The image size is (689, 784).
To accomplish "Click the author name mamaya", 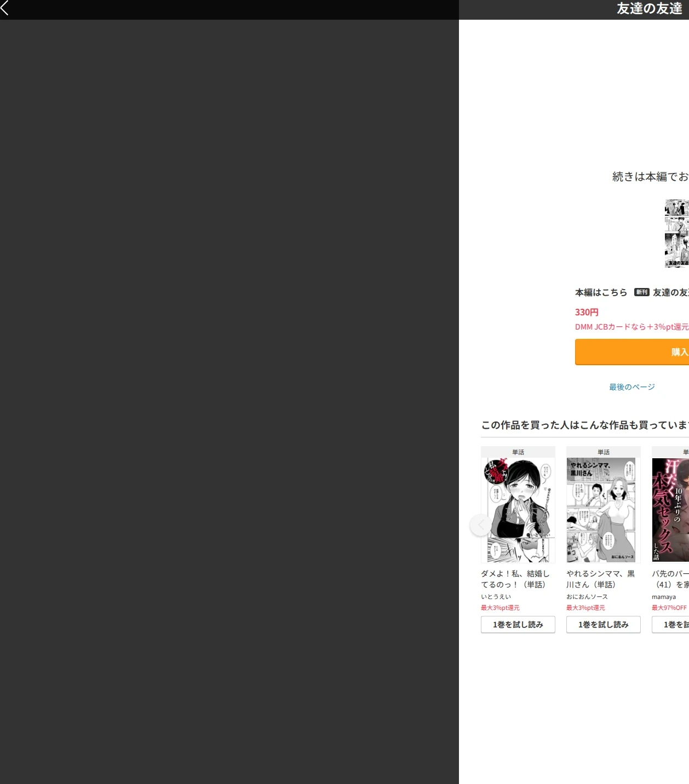I will click(664, 597).
